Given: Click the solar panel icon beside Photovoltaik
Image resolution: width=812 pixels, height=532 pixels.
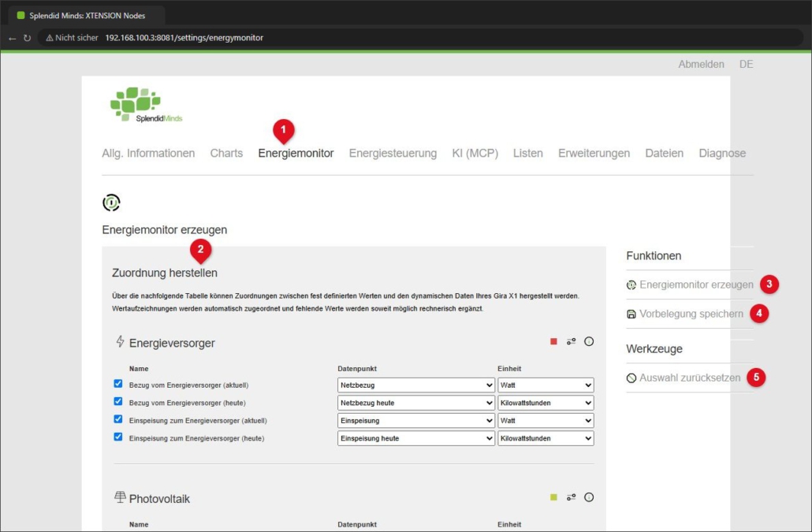Looking at the screenshot, I should [120, 497].
